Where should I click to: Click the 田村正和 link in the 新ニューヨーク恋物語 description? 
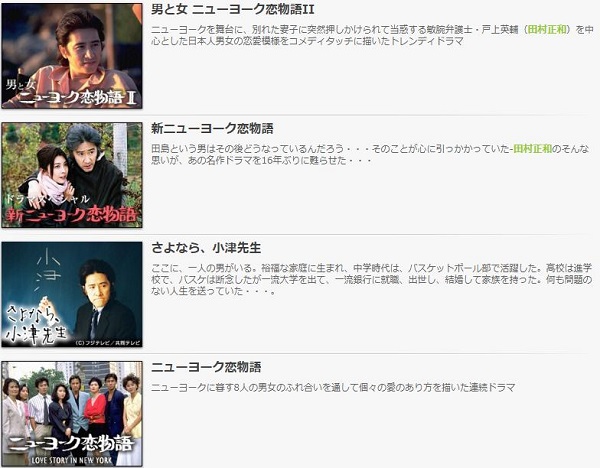point(532,148)
